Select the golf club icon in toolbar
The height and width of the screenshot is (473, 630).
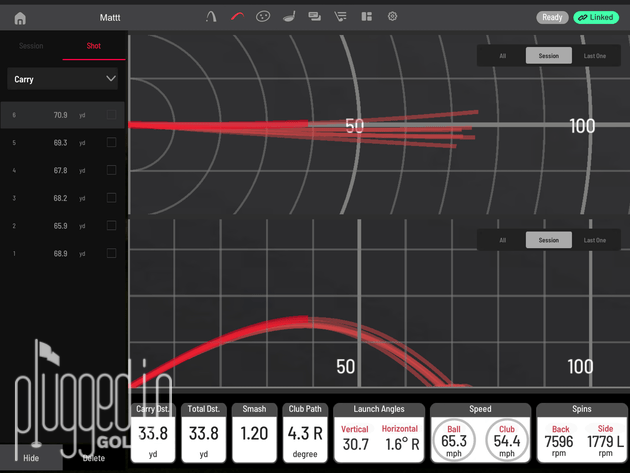point(289,17)
